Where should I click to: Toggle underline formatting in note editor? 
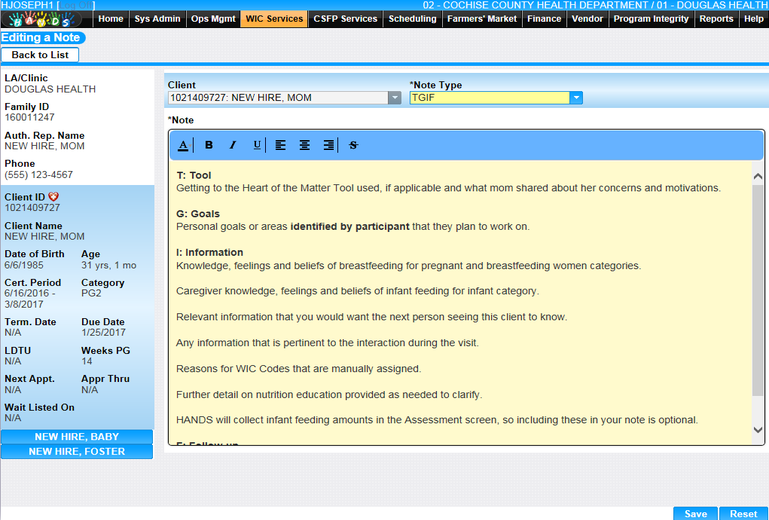click(257, 145)
